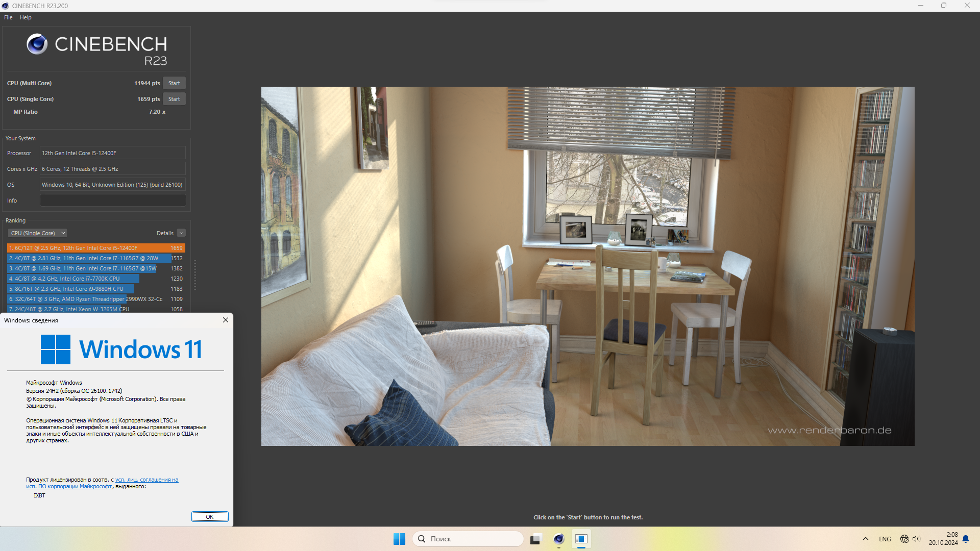Open ranking type dropdown CPU (Single Core)
980x551 pixels.
(x=37, y=233)
